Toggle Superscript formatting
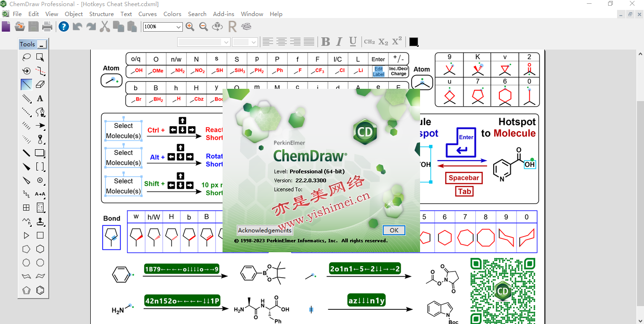The image size is (644, 324). [x=397, y=41]
